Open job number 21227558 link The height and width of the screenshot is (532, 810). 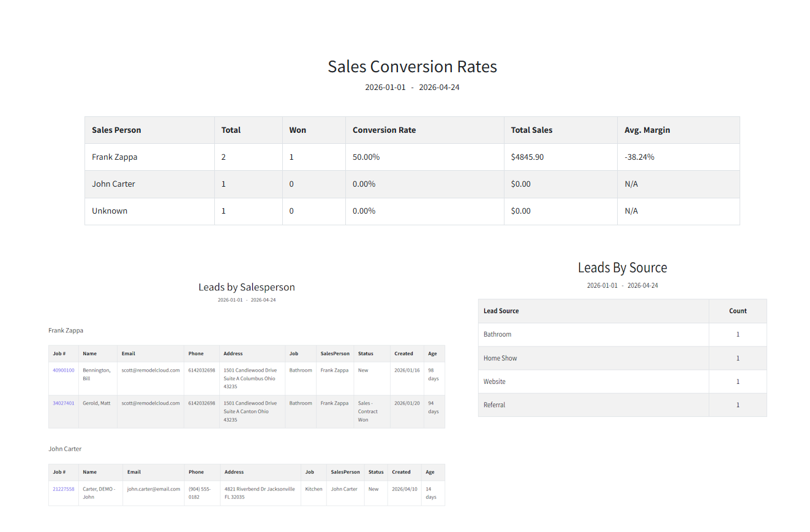[64, 489]
